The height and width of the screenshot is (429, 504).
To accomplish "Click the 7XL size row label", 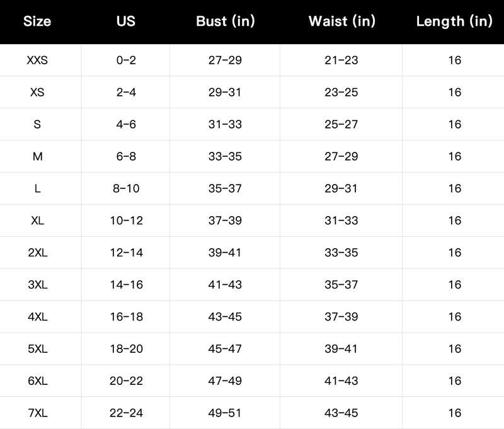I will point(37,413).
